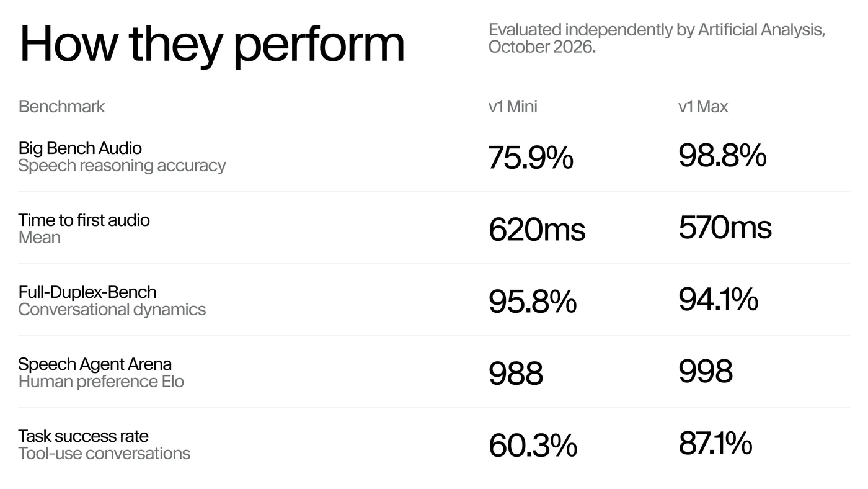The image size is (868, 489).
Task: Click the 570ms latency value
Action: [725, 227]
